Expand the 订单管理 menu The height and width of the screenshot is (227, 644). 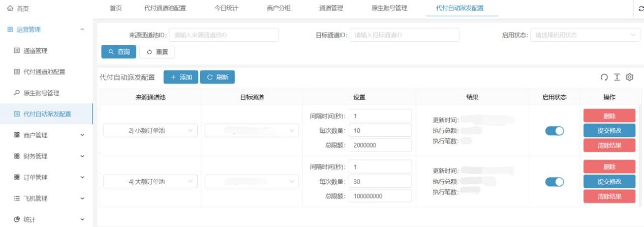82,177
